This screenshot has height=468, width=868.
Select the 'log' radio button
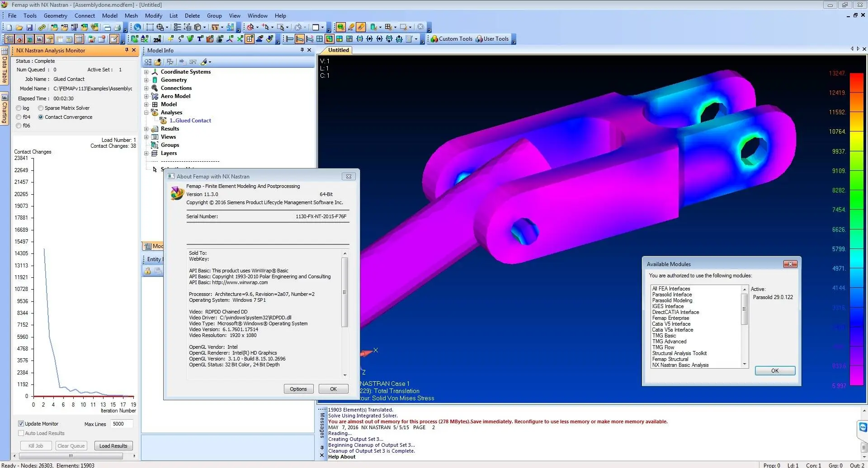point(19,108)
